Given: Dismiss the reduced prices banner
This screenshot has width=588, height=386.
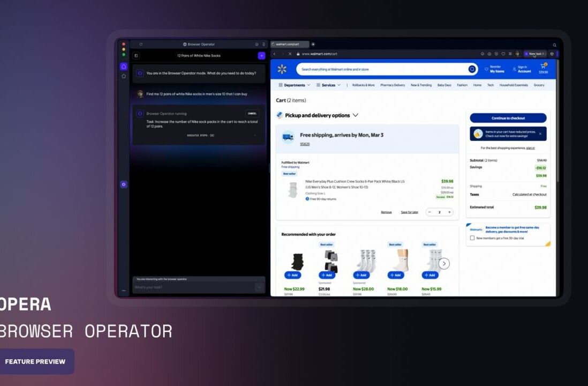Looking at the screenshot, I should (x=540, y=133).
